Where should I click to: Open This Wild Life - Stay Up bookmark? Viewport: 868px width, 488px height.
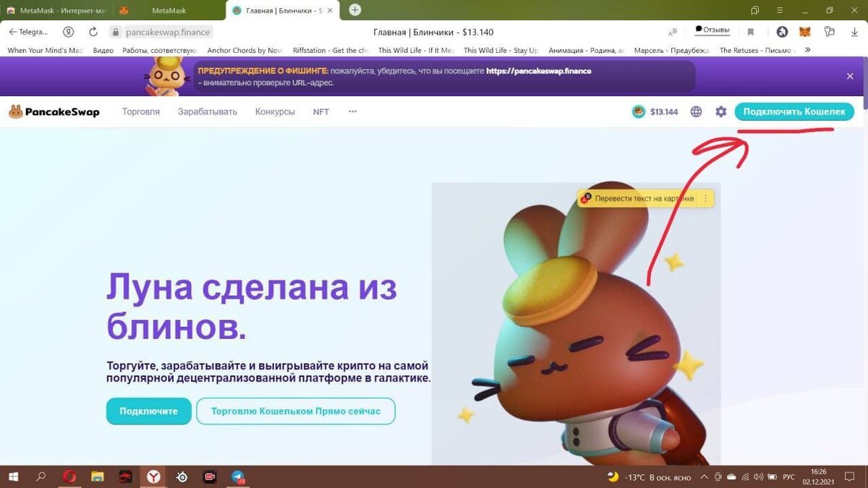pyautogui.click(x=501, y=51)
